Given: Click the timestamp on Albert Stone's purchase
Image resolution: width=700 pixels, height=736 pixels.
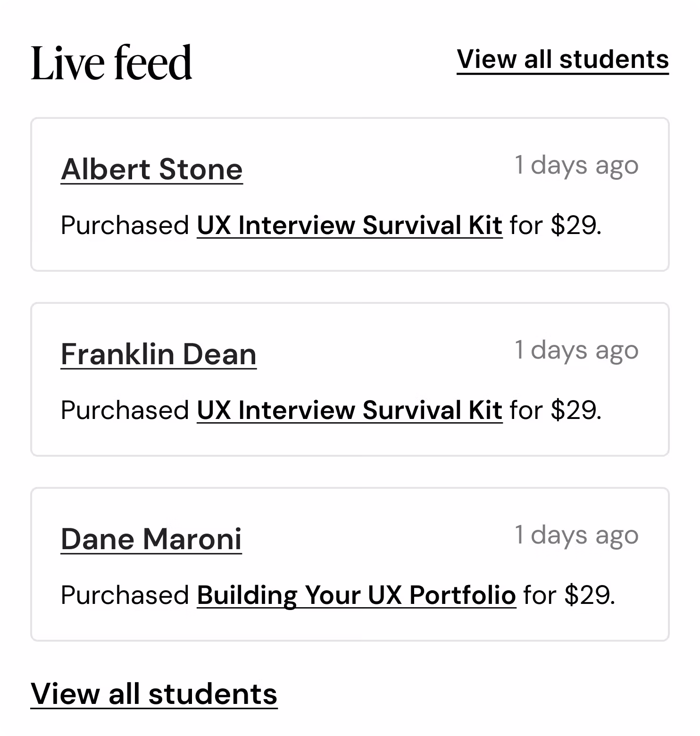Looking at the screenshot, I should [x=576, y=166].
